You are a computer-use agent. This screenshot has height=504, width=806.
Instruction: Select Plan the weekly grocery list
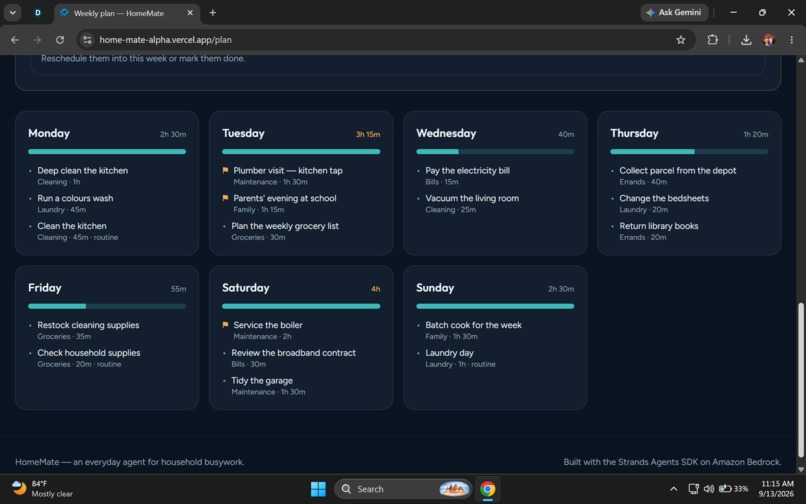click(285, 226)
